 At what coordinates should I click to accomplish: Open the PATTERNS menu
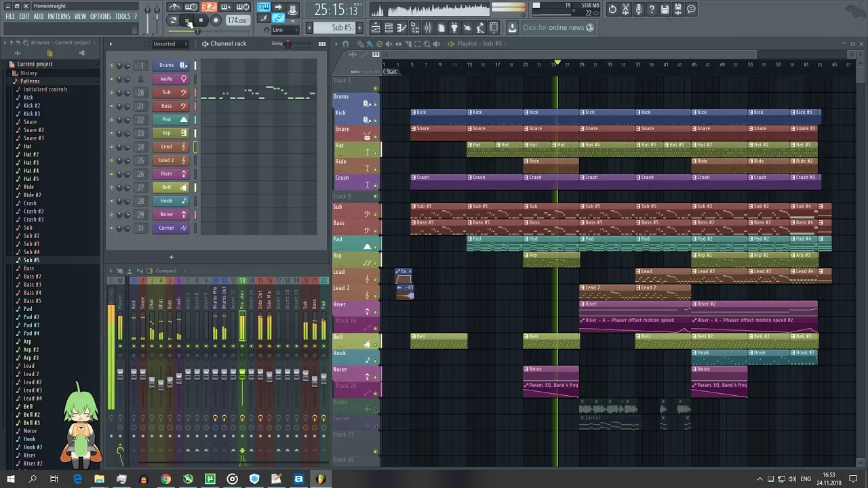[59, 16]
